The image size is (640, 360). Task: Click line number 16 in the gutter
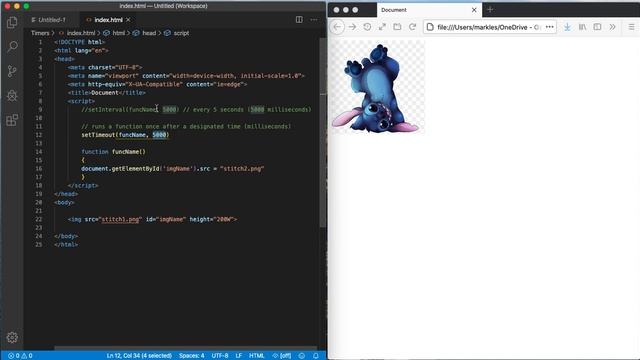(x=38, y=169)
